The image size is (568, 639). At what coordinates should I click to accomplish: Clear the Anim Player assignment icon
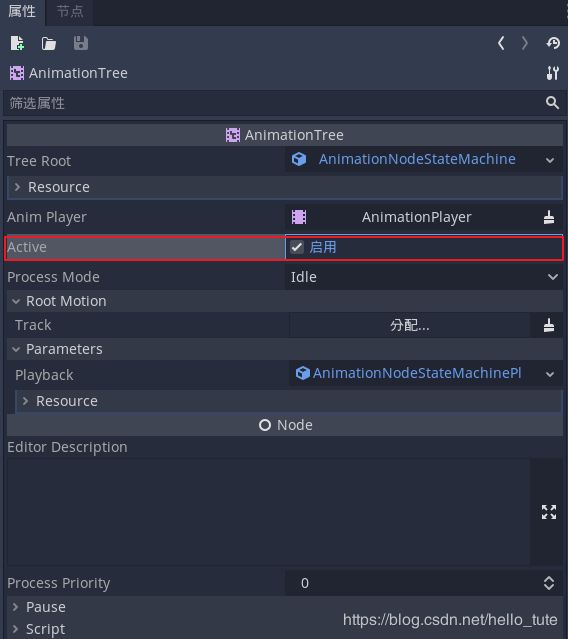click(x=549, y=217)
